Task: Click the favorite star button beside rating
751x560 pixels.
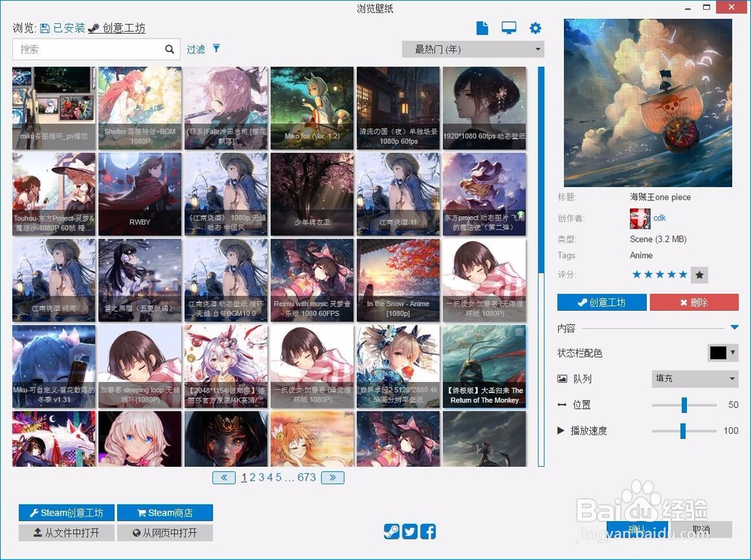Action: [x=699, y=275]
